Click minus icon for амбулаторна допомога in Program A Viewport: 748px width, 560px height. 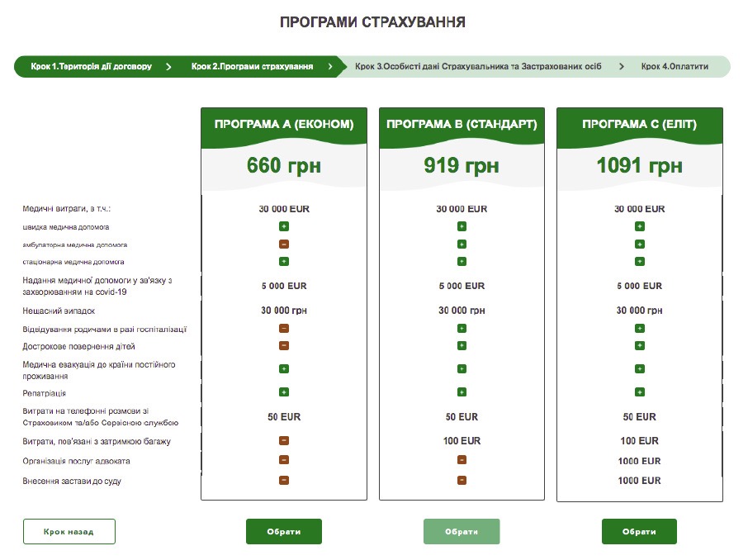[x=284, y=244]
